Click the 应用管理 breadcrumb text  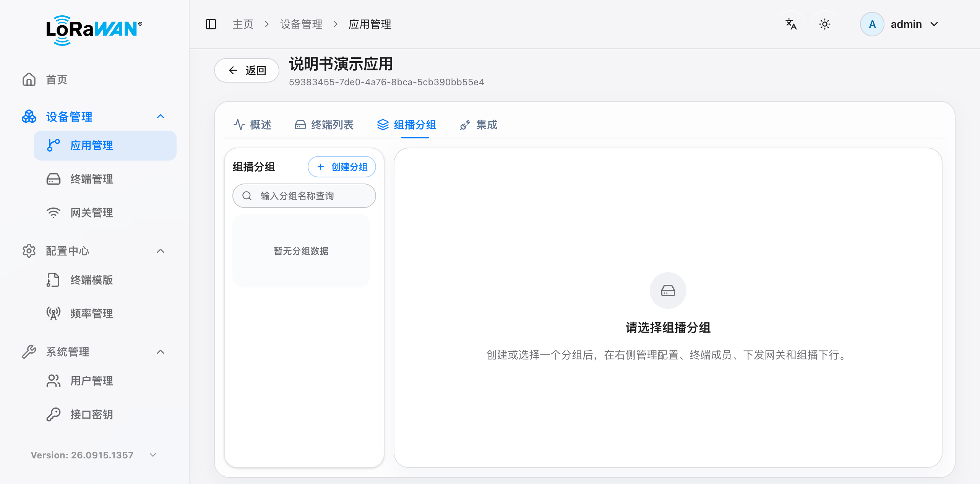370,24
